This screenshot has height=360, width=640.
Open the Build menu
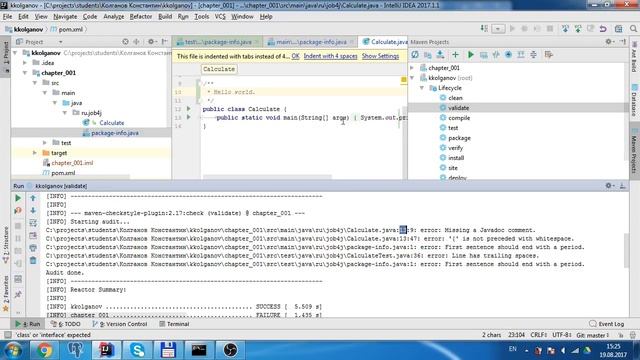[x=165, y=17]
